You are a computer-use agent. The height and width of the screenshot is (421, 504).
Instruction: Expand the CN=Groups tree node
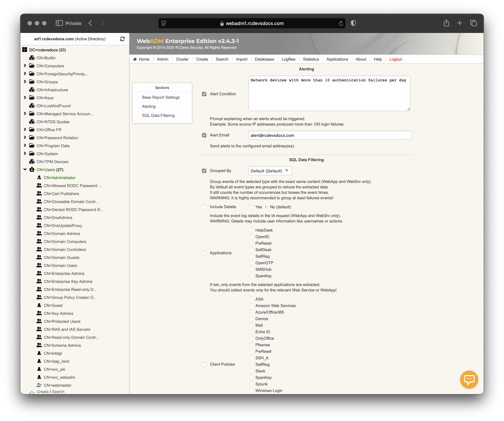pos(25,82)
